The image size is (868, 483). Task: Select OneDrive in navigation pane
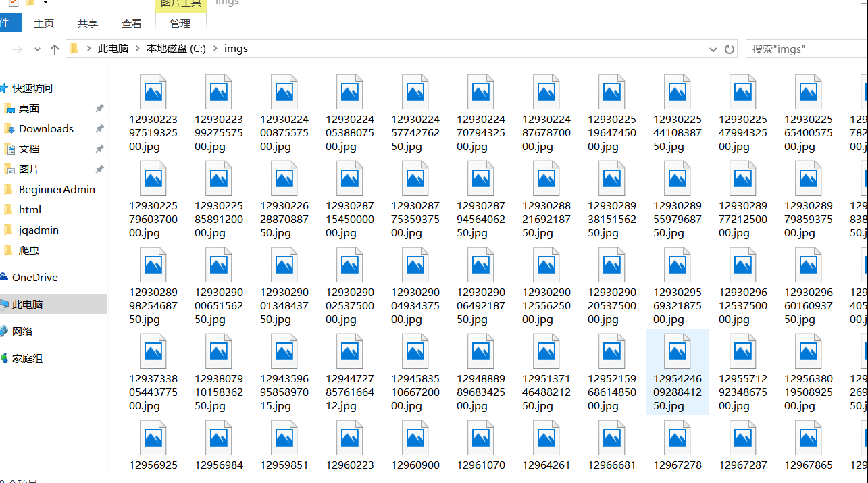point(34,277)
